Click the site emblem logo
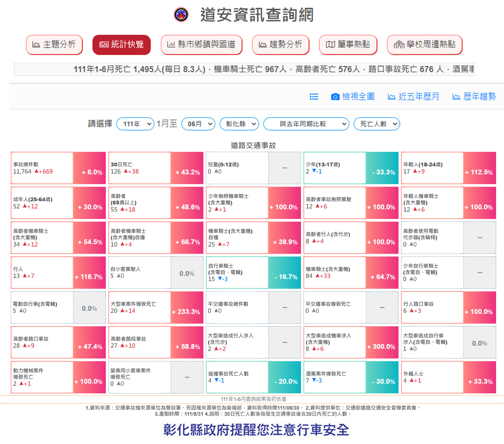The image size is (504, 444). click(181, 15)
